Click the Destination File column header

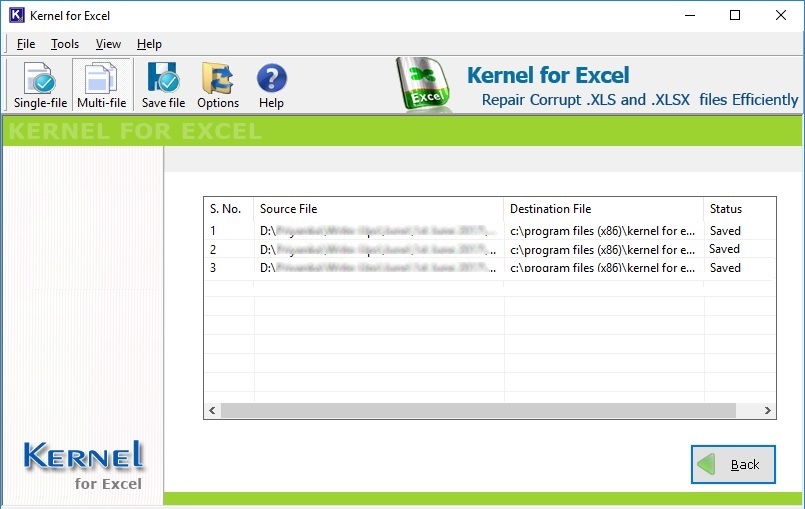point(603,209)
